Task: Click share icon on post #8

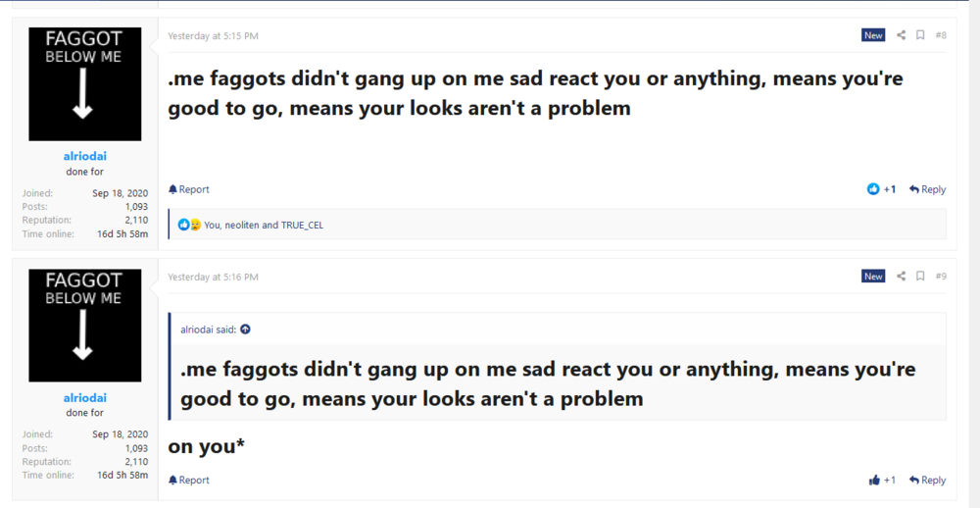Action: tap(902, 35)
